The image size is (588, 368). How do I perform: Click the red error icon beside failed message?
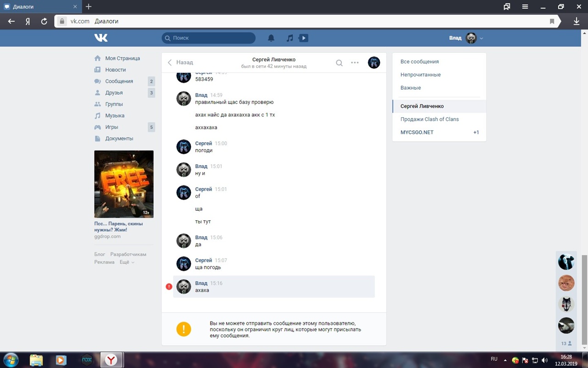tap(169, 287)
